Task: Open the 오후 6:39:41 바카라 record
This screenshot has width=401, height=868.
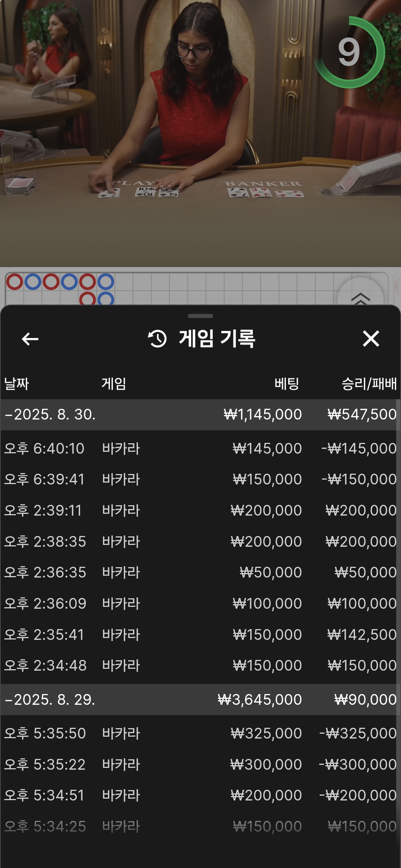Action: coord(200,479)
